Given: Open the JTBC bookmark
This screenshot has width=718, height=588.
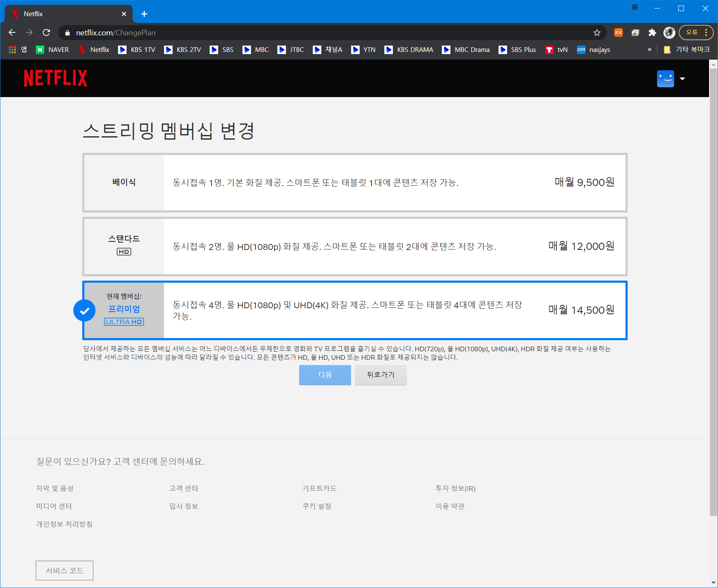Looking at the screenshot, I should coord(291,49).
